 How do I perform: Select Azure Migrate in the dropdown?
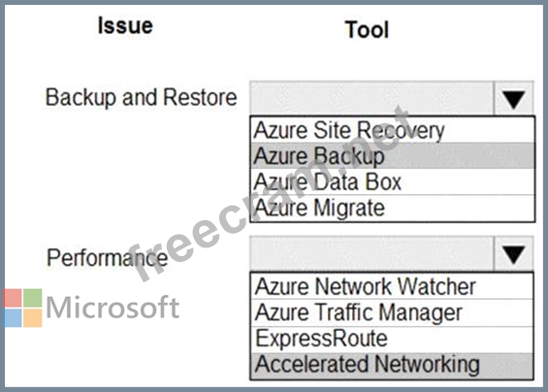pyautogui.click(x=393, y=208)
